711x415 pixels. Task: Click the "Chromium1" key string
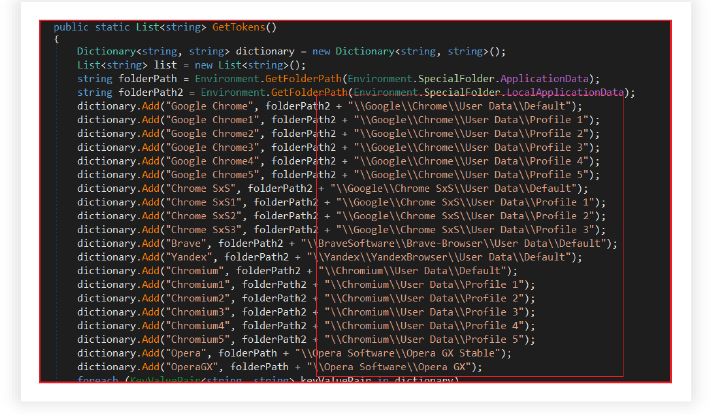tap(198, 285)
